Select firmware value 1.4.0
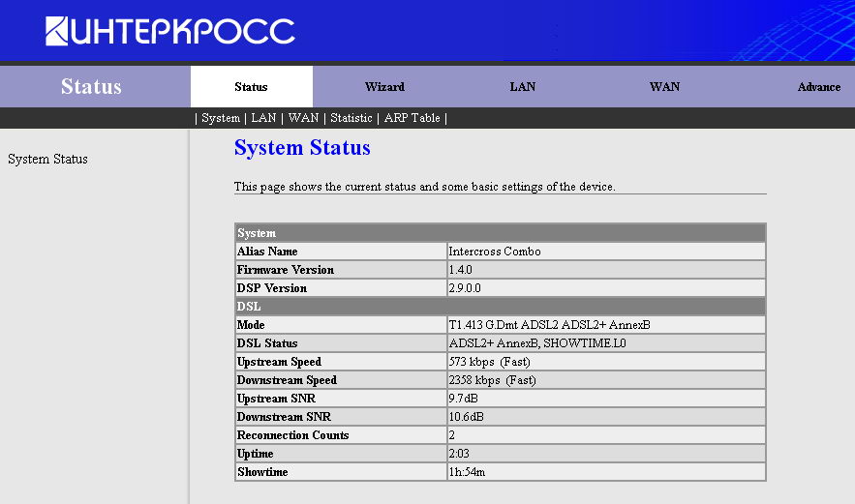This screenshot has width=855, height=504. [x=460, y=270]
